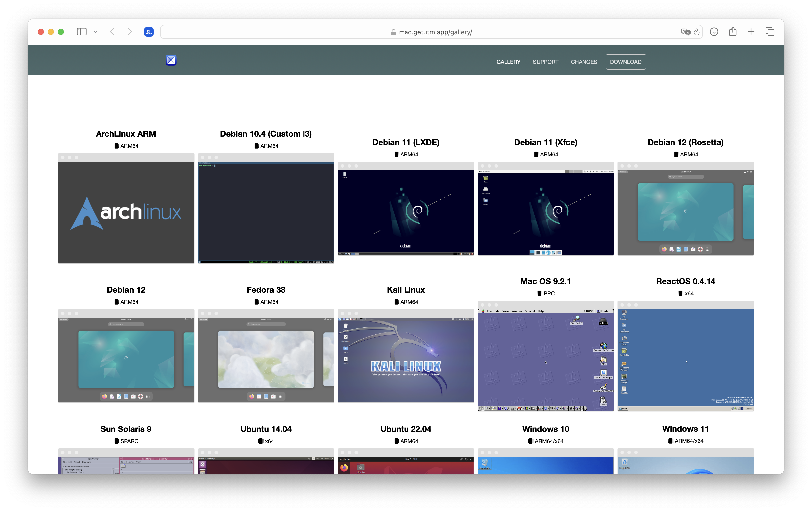Open the SUPPORT menu item
The width and height of the screenshot is (812, 511).
click(545, 62)
